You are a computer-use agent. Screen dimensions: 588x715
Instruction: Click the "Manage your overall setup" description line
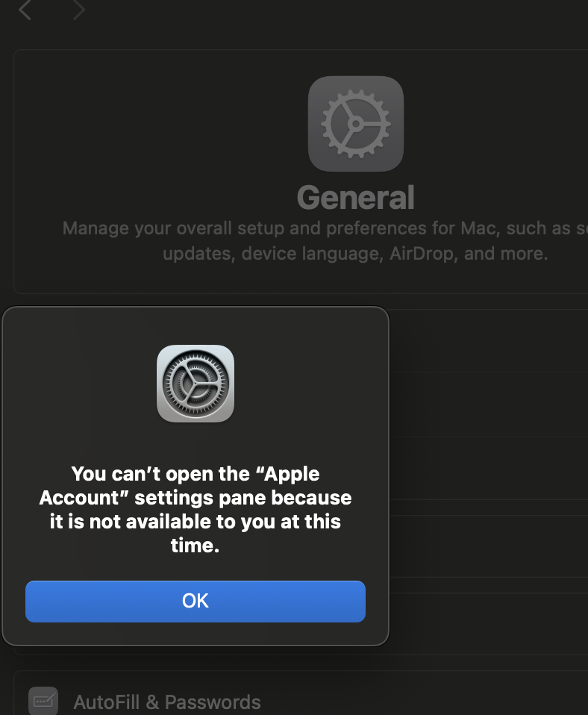(325, 228)
